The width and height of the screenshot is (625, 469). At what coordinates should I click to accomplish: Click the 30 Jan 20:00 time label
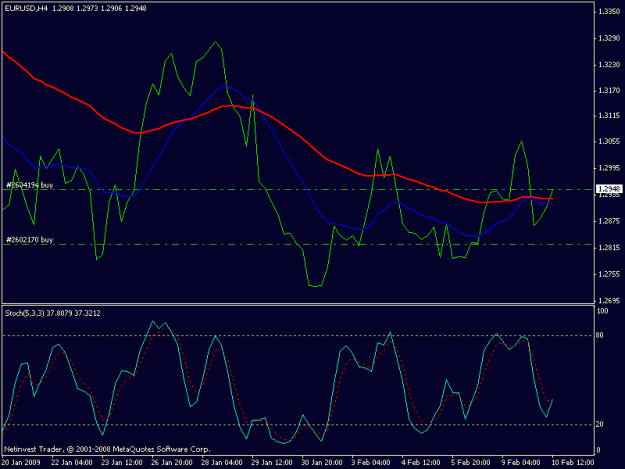[322, 463]
